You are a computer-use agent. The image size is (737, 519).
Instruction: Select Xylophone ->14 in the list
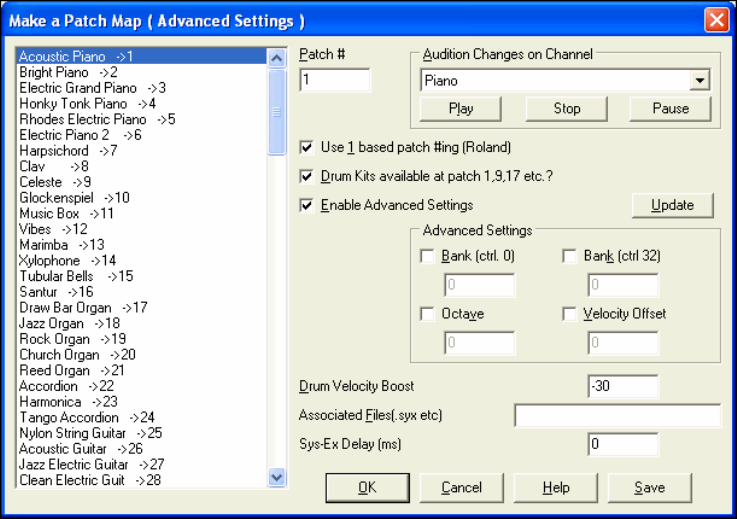[141, 260]
